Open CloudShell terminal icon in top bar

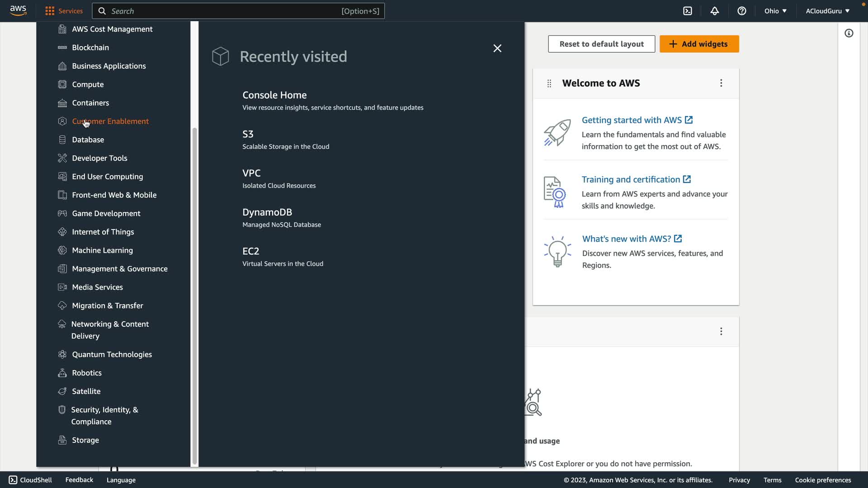[687, 11]
